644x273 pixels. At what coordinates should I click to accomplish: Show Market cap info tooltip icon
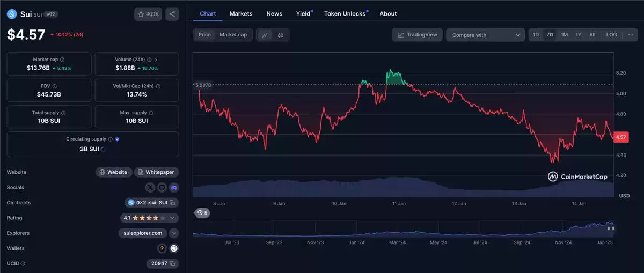point(62,60)
